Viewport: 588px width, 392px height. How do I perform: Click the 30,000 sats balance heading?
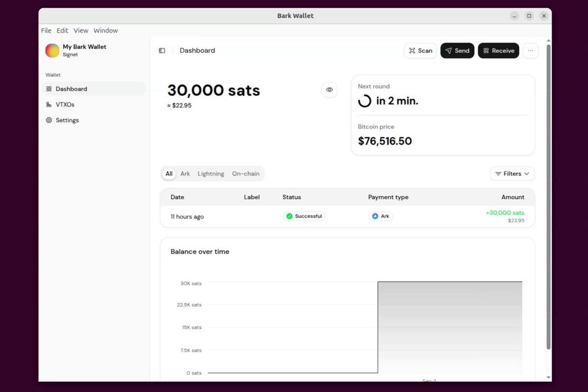(x=214, y=91)
